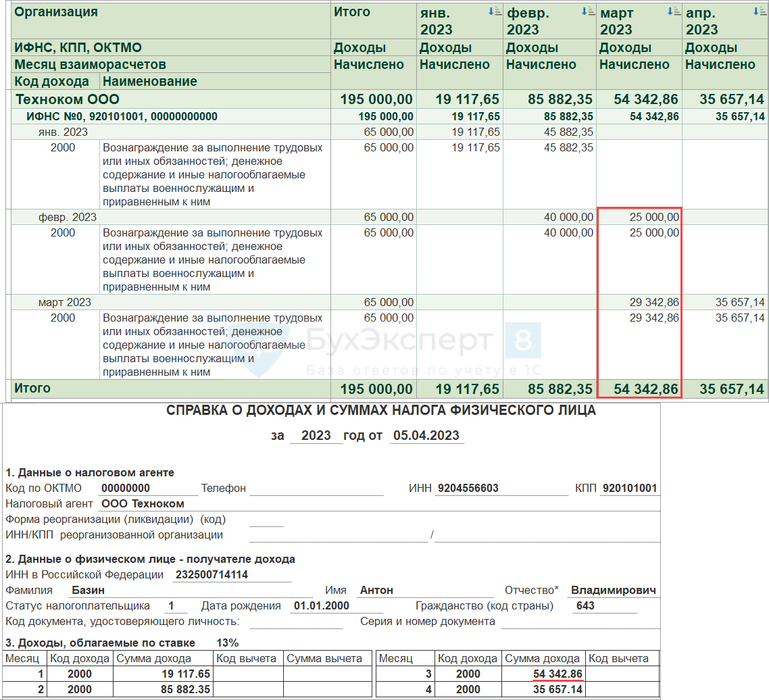Click sort icon in апр. 2023 column header

pyautogui.click(x=759, y=11)
